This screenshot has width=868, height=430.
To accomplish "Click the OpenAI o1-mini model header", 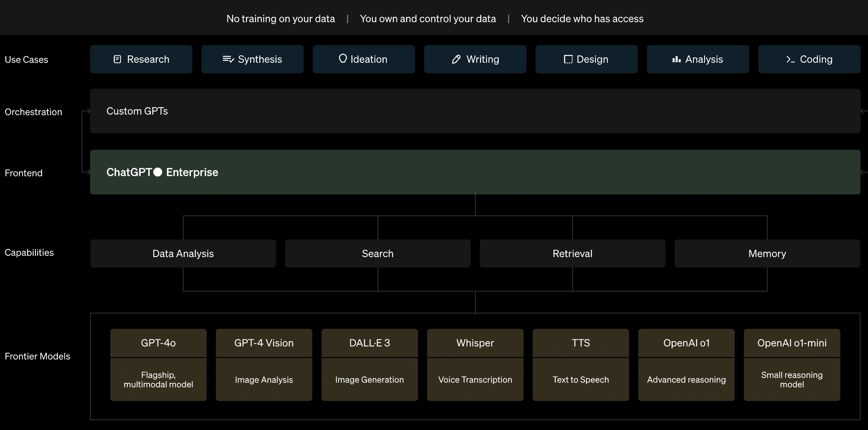I will (792, 343).
